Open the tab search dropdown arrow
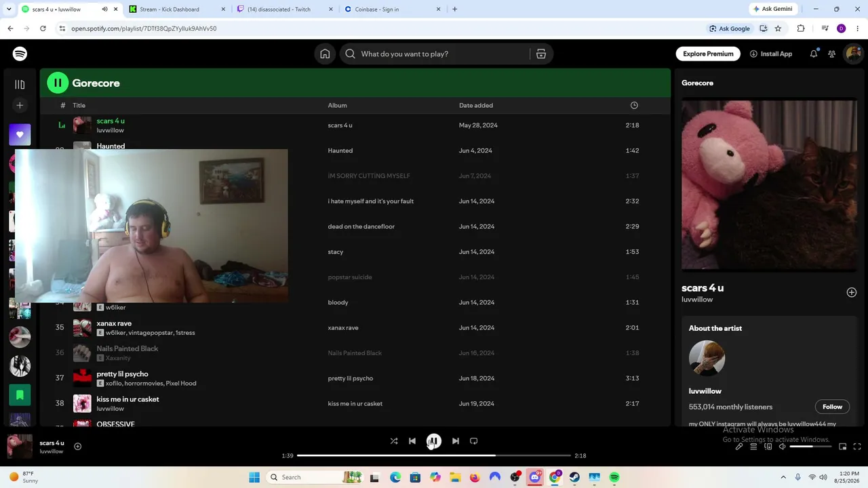 click(9, 9)
